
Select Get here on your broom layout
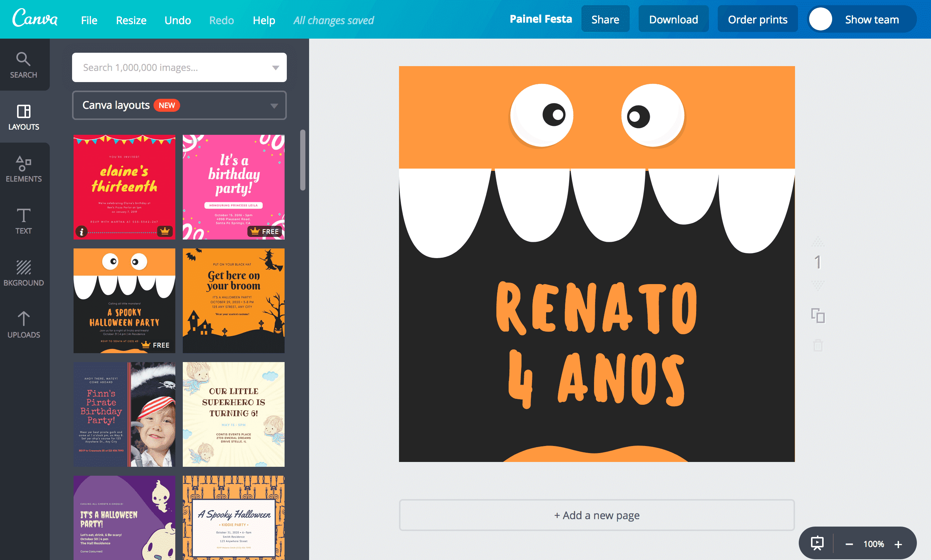click(233, 301)
